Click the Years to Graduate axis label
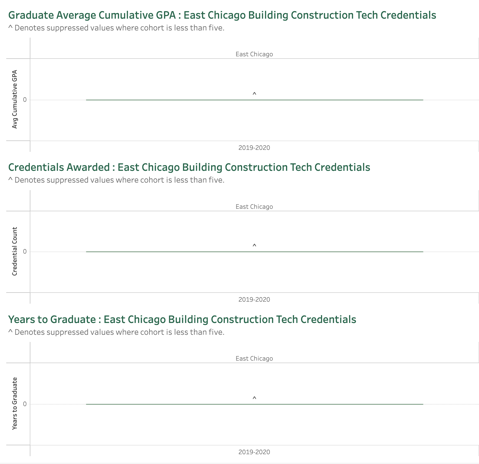This screenshot has width=479, height=464. [x=14, y=403]
